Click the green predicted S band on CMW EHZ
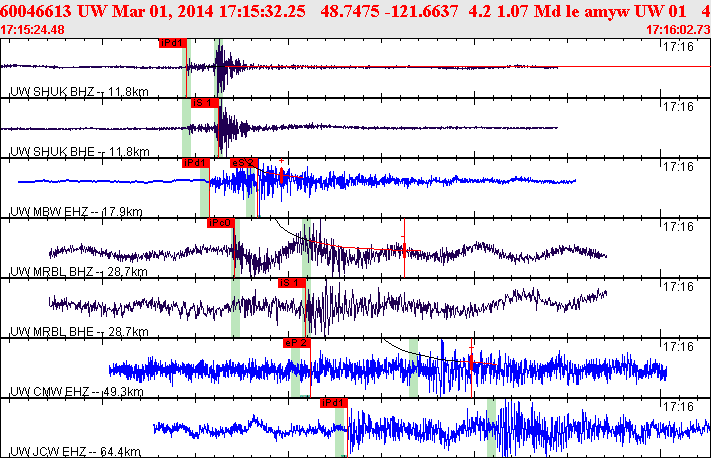 coord(413,368)
